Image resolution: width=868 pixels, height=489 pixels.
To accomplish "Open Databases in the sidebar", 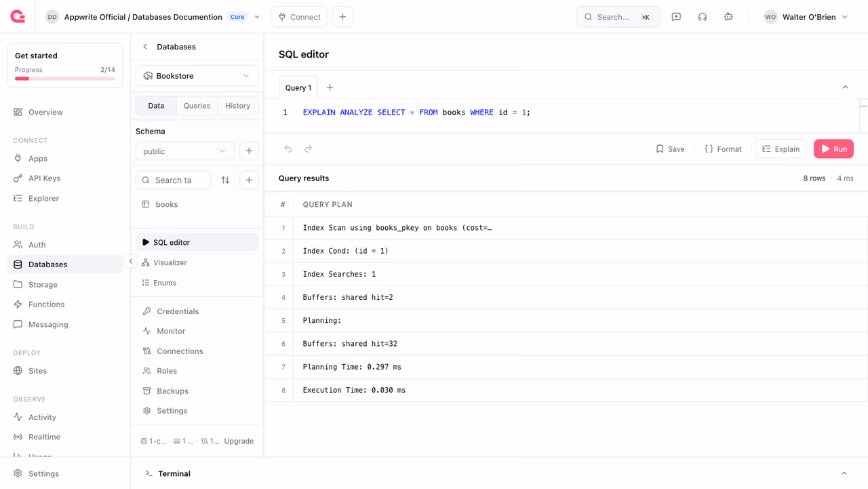I will [65, 265].
